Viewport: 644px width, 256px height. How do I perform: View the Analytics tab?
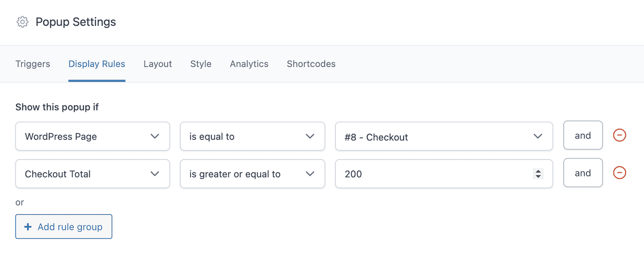pyautogui.click(x=249, y=64)
